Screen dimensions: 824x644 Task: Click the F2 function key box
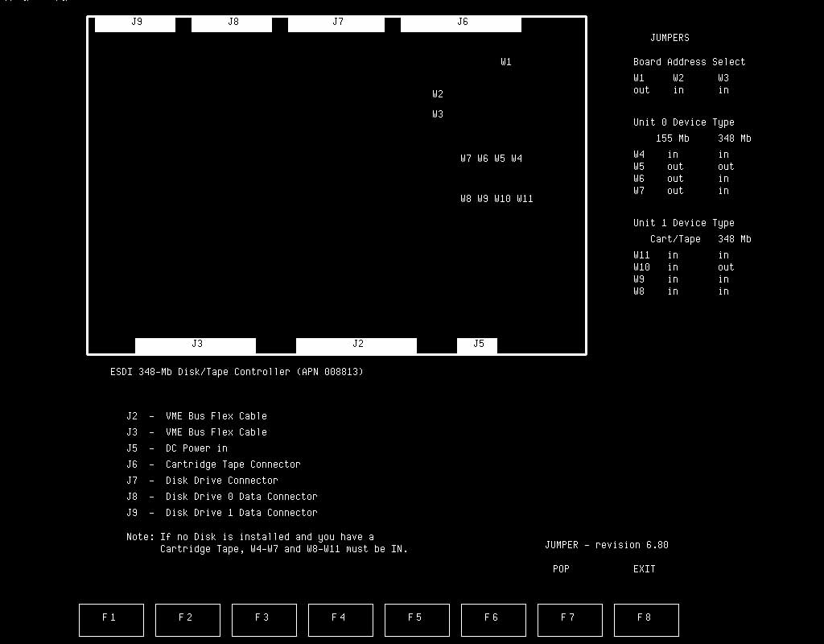tap(187, 620)
